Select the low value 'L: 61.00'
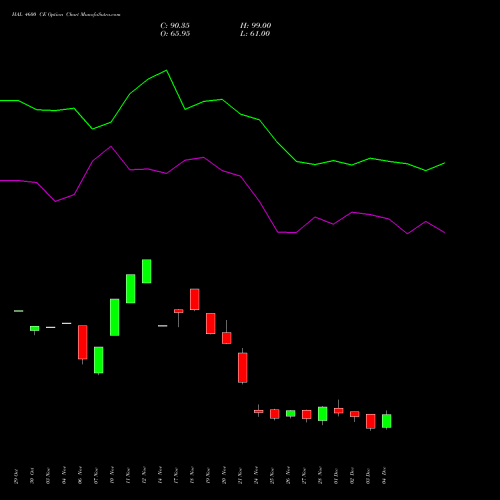 click(x=255, y=34)
